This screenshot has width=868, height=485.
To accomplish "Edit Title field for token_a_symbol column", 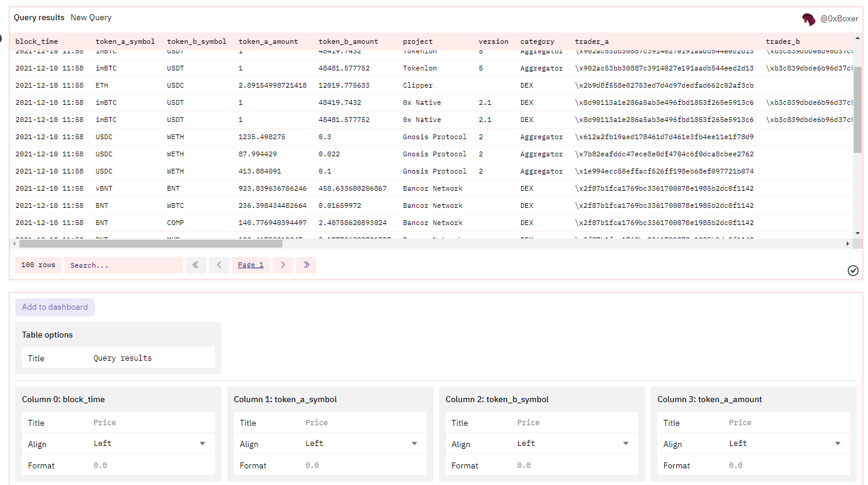I will pos(364,423).
